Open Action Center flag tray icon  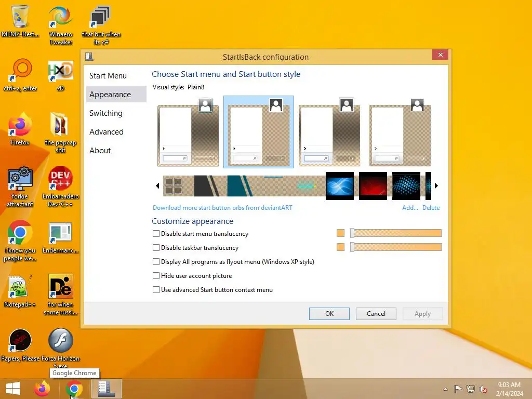(x=458, y=389)
